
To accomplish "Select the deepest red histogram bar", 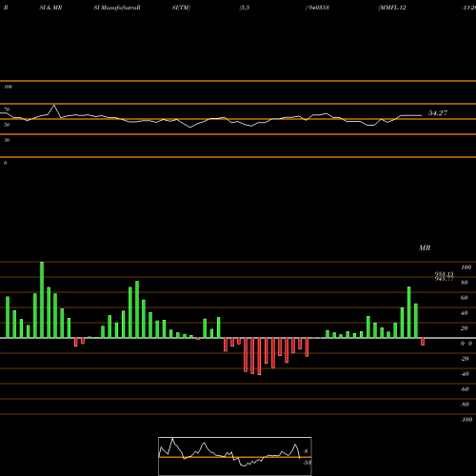I will (259, 356).
